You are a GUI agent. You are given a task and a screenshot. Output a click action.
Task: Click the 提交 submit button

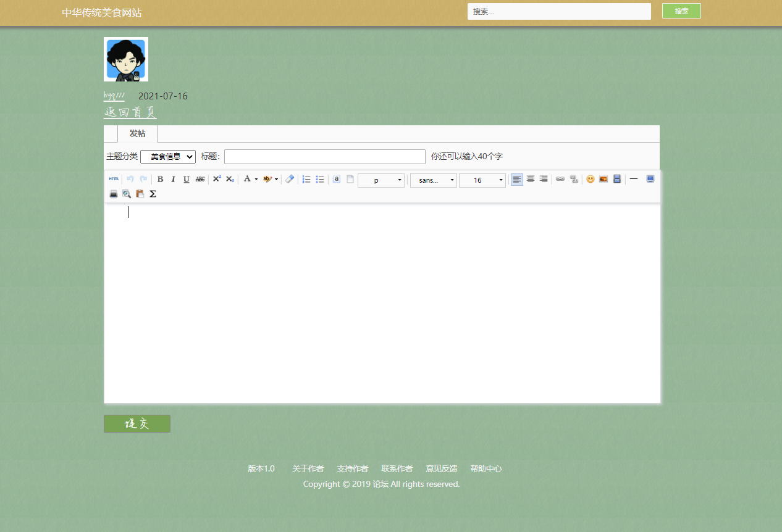point(137,424)
